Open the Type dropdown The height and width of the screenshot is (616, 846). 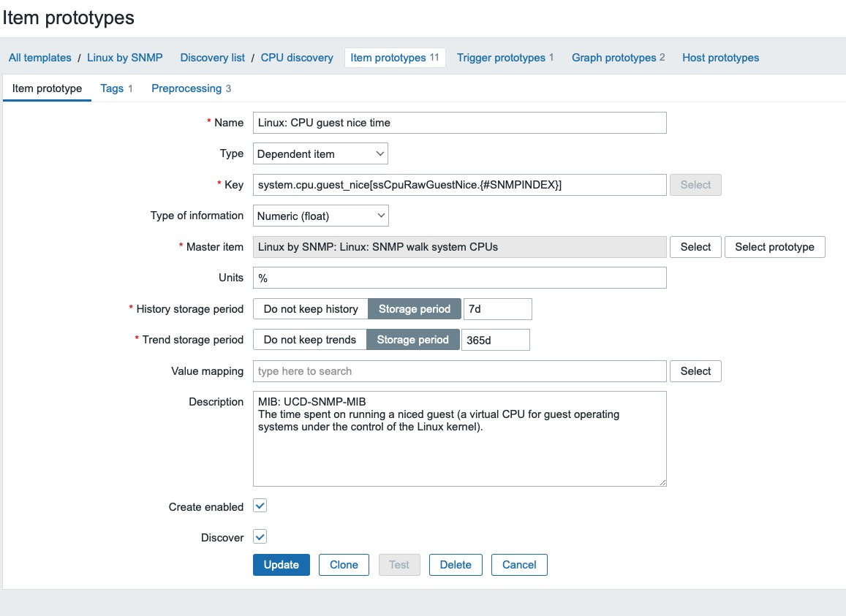(x=320, y=154)
